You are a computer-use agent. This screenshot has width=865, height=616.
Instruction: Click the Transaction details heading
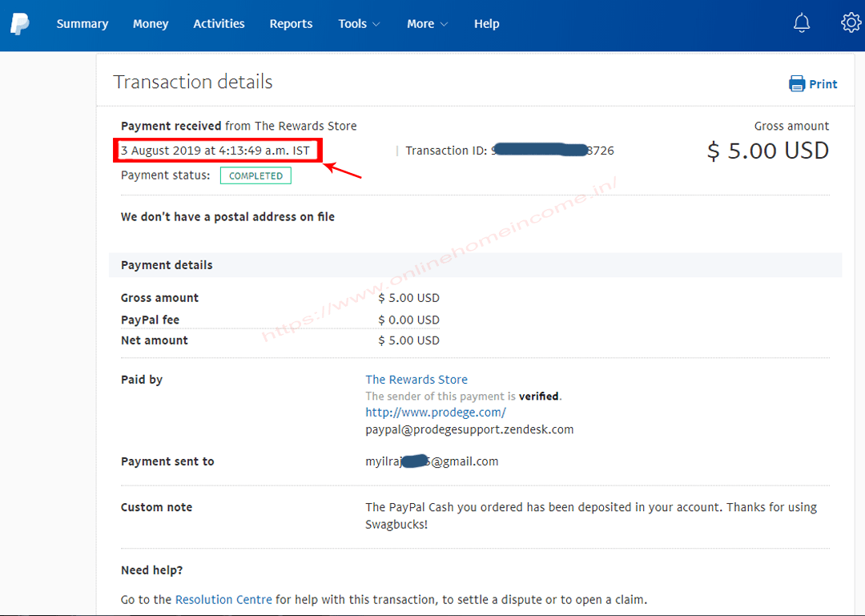tap(193, 82)
